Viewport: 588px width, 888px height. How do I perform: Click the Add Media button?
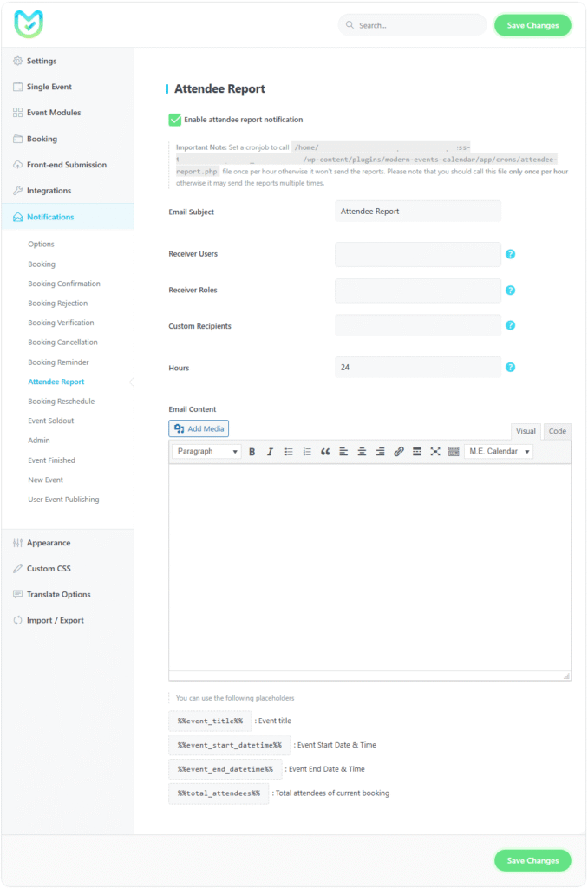[199, 428]
